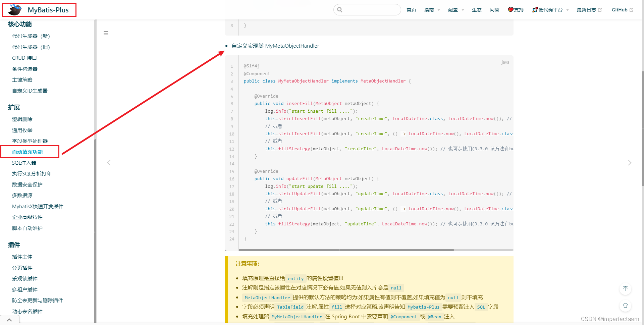Screen dimensions: 644x325
Task: Open 数据安全保护 sidebar entry
Action: click(27, 185)
